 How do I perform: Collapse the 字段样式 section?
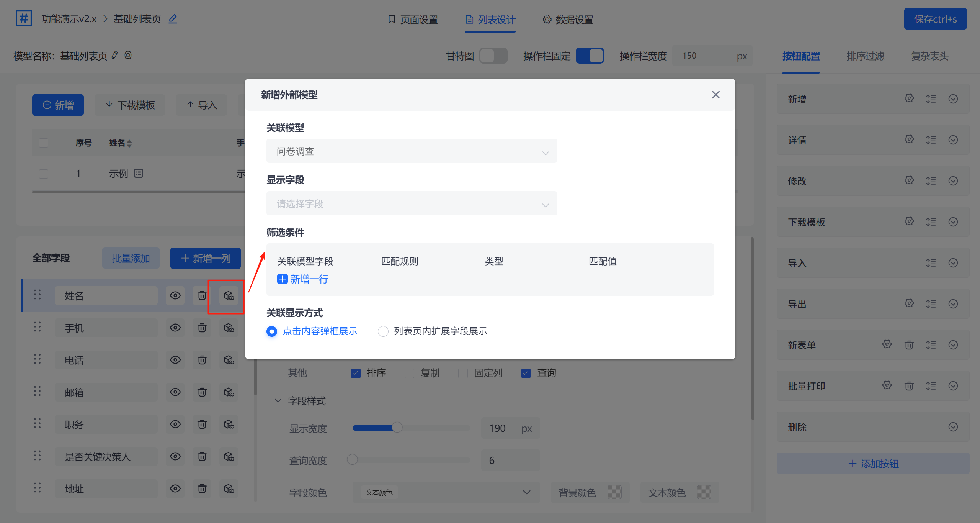pyautogui.click(x=278, y=400)
